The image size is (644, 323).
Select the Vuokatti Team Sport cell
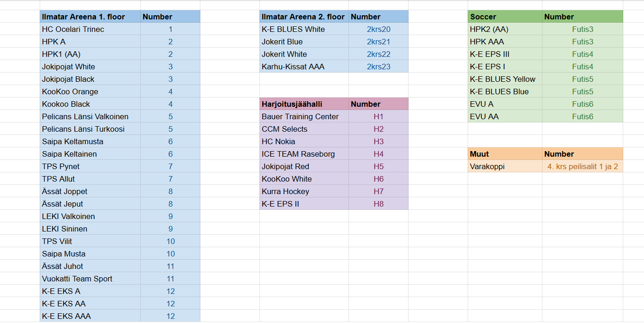(77, 279)
